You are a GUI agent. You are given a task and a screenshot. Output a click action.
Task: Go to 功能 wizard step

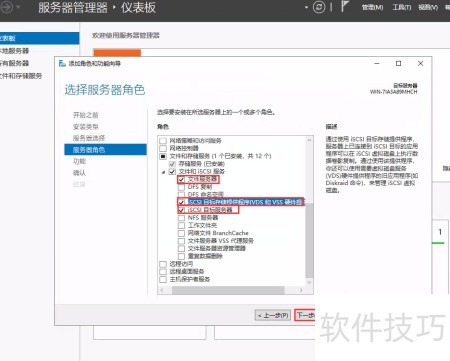(79, 161)
